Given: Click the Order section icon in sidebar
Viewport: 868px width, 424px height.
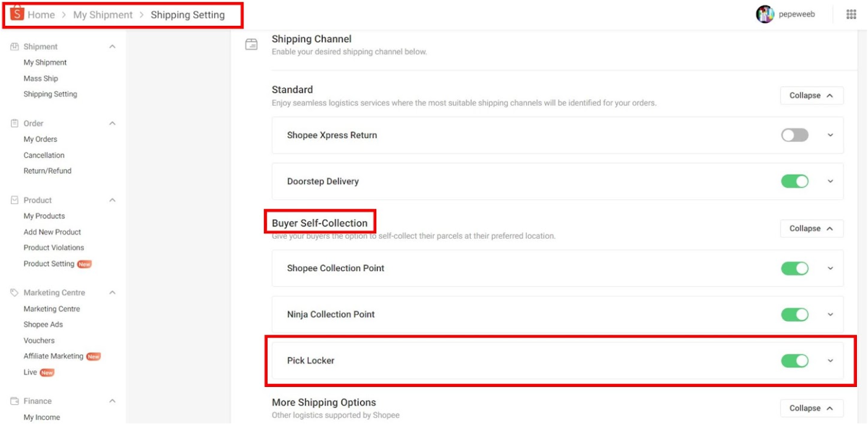Looking at the screenshot, I should tap(14, 123).
